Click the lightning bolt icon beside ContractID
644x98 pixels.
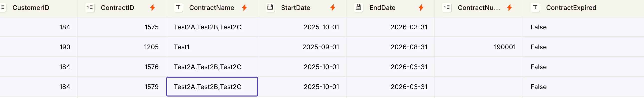click(153, 8)
